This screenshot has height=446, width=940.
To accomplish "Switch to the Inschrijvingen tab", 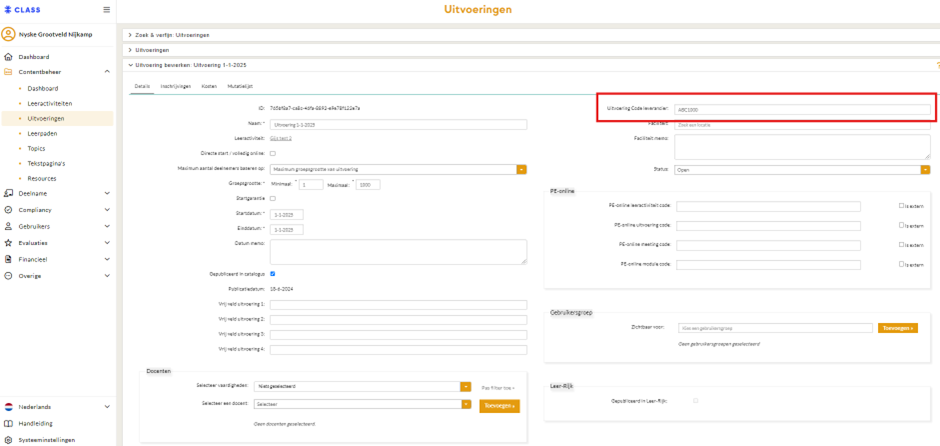I will [x=175, y=87].
